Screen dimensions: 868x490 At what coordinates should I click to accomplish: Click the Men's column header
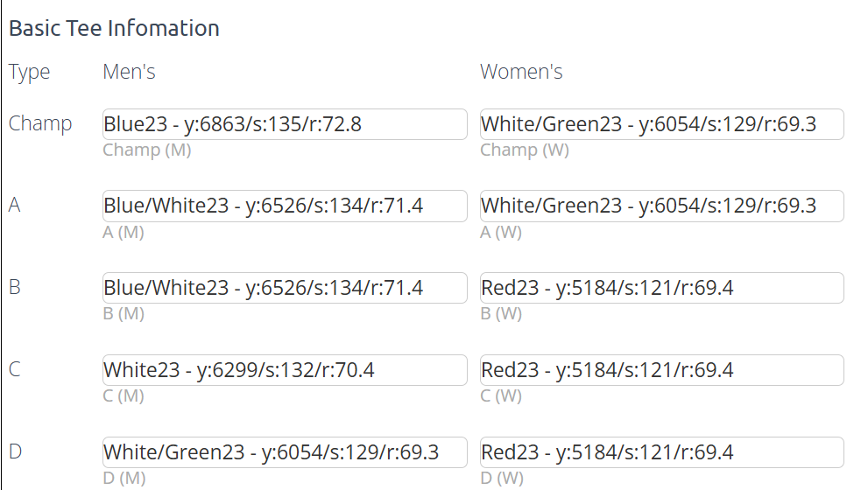click(x=129, y=72)
